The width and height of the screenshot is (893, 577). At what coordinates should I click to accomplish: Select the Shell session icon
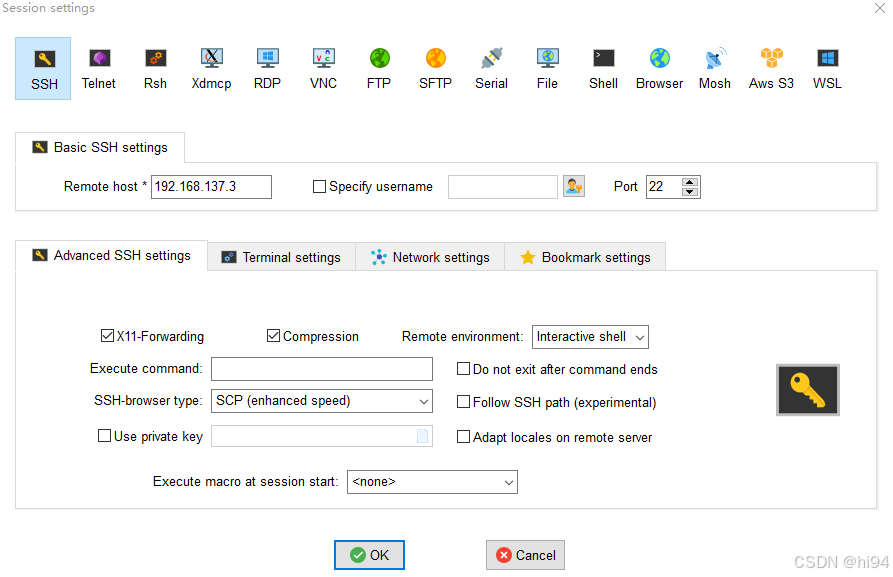tap(603, 68)
